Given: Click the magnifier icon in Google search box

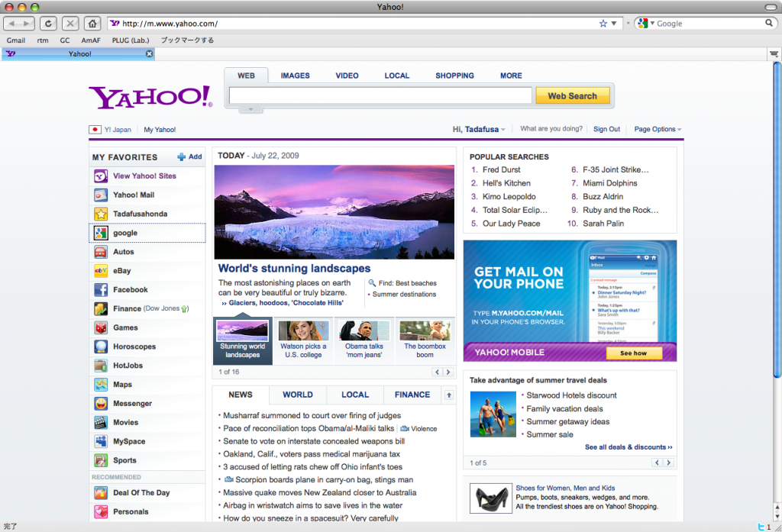Looking at the screenshot, I should 769,23.
